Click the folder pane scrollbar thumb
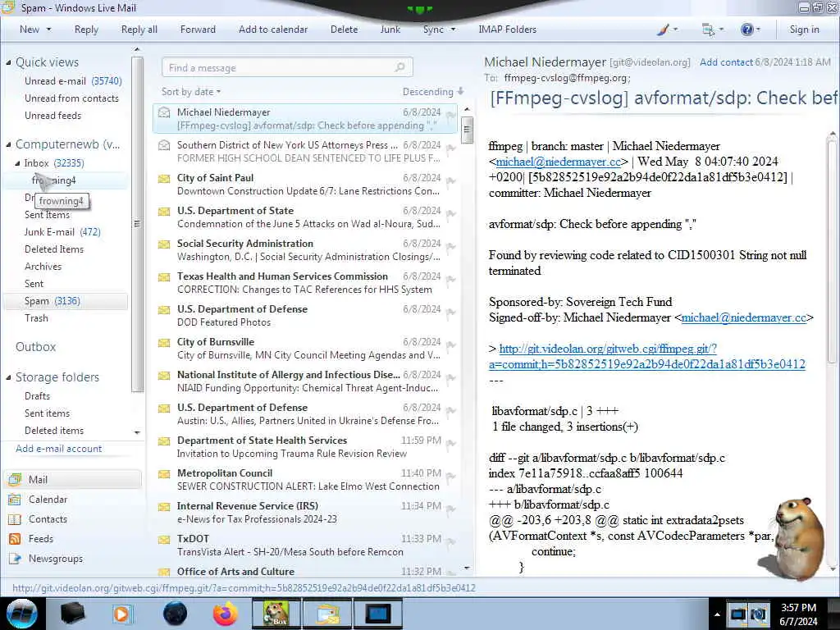840x630 pixels. tap(137, 224)
